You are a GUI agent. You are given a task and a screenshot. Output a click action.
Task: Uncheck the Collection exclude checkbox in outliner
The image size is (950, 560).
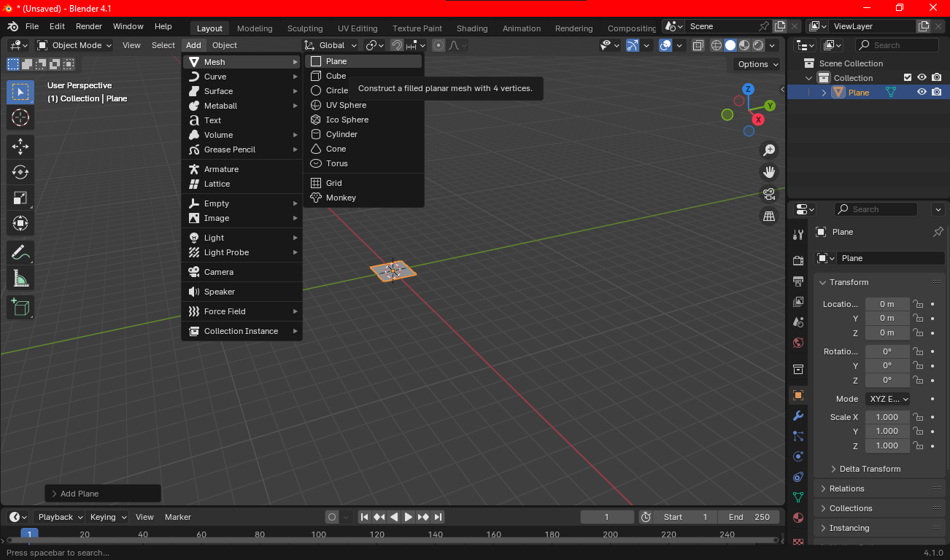[x=908, y=77]
